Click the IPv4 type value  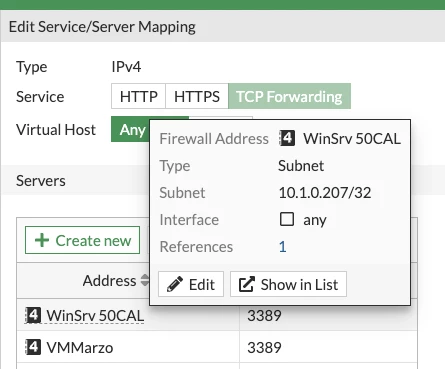point(126,67)
